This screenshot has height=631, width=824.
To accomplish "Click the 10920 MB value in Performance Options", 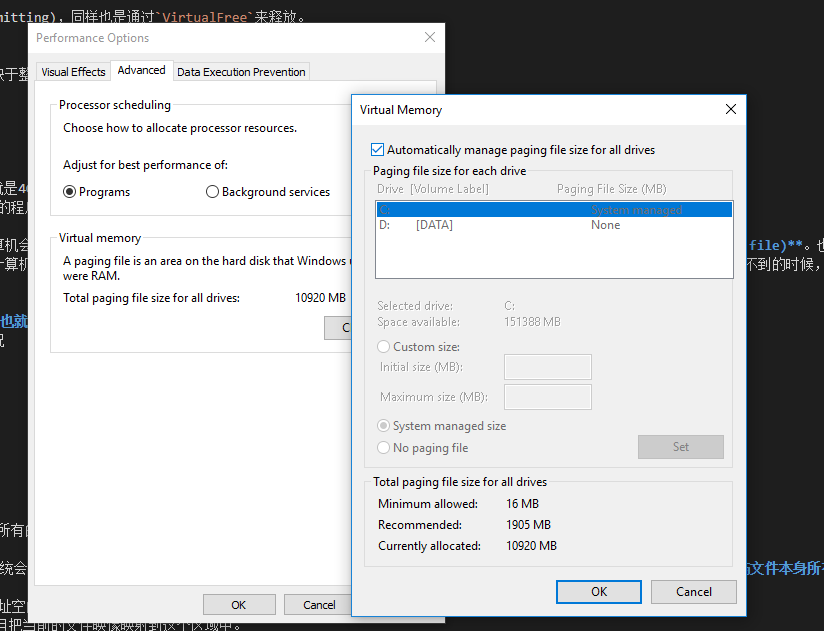I will pos(320,298).
